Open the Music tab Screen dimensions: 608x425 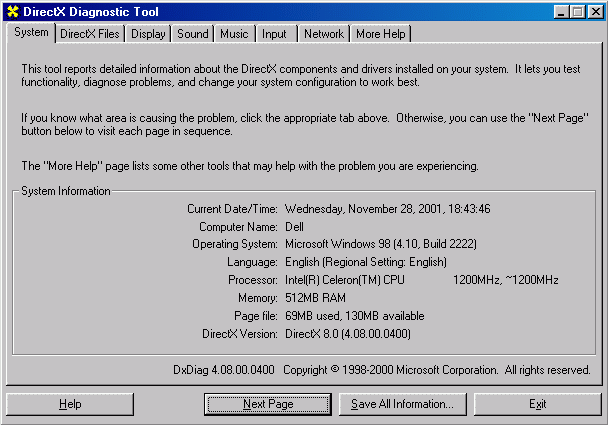(234, 34)
